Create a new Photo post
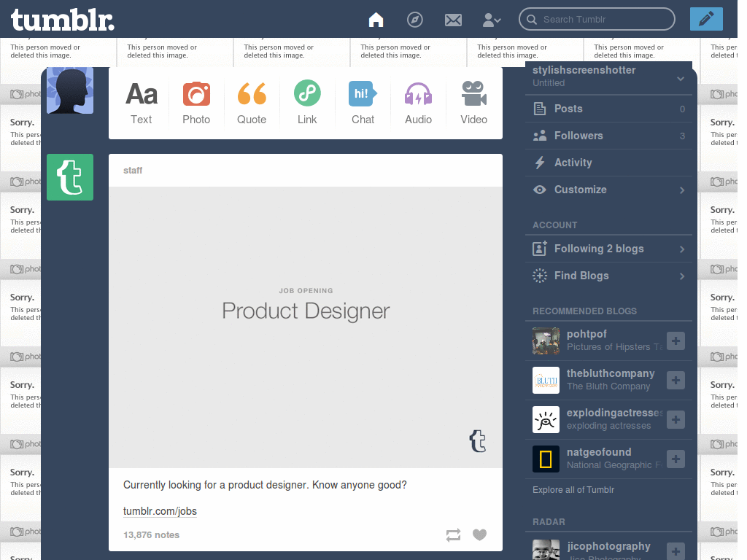This screenshot has height=560, width=747. (196, 103)
